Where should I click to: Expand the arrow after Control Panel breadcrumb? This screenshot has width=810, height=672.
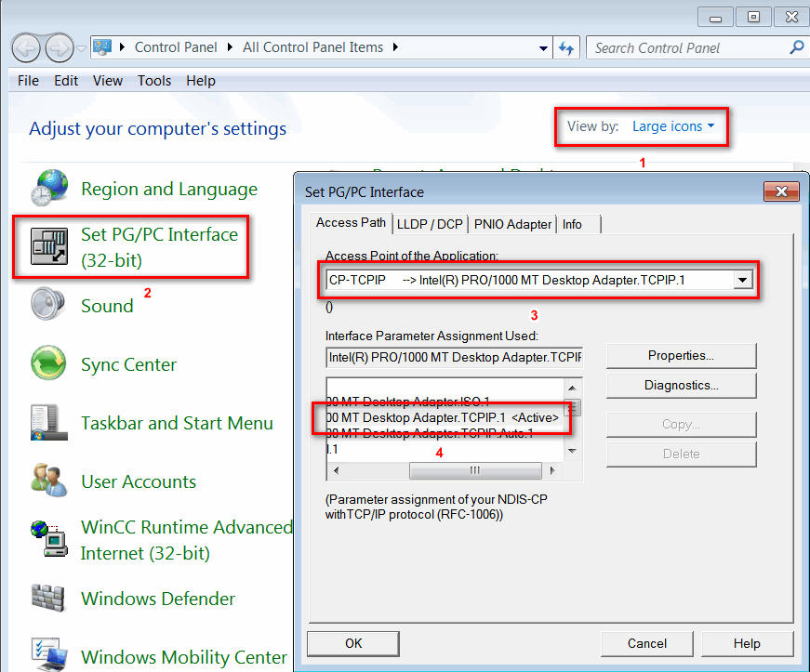[x=230, y=47]
